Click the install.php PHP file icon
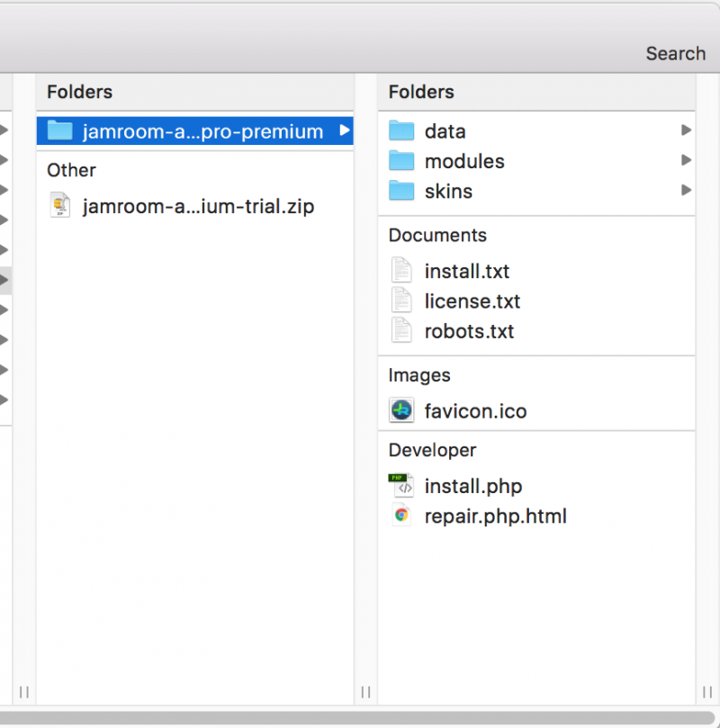 point(401,486)
